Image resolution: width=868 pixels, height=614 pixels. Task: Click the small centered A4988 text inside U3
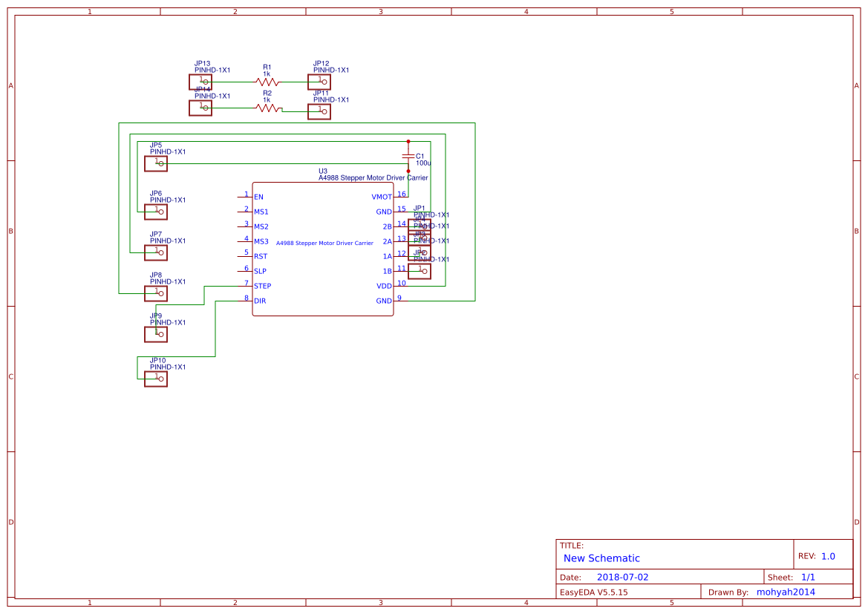click(x=324, y=243)
